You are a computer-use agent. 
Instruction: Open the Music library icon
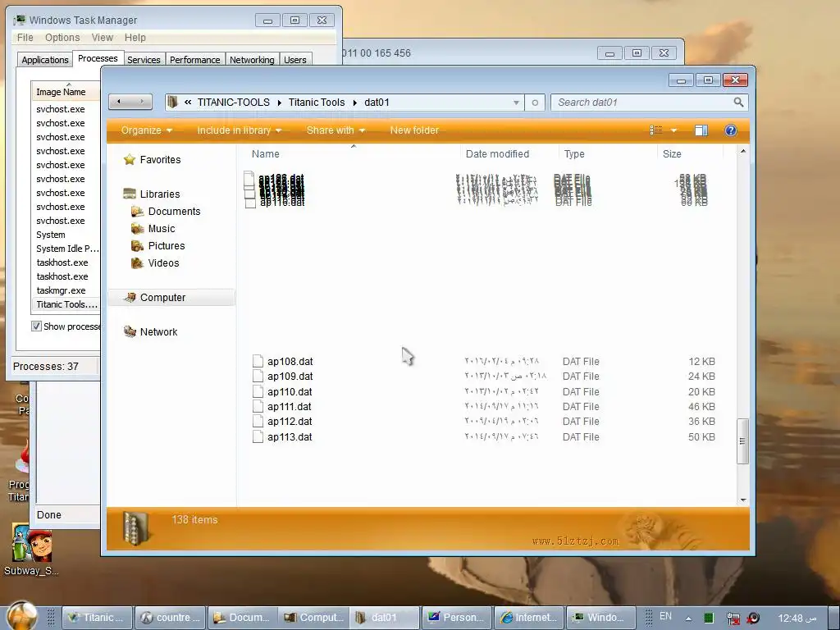pos(138,229)
